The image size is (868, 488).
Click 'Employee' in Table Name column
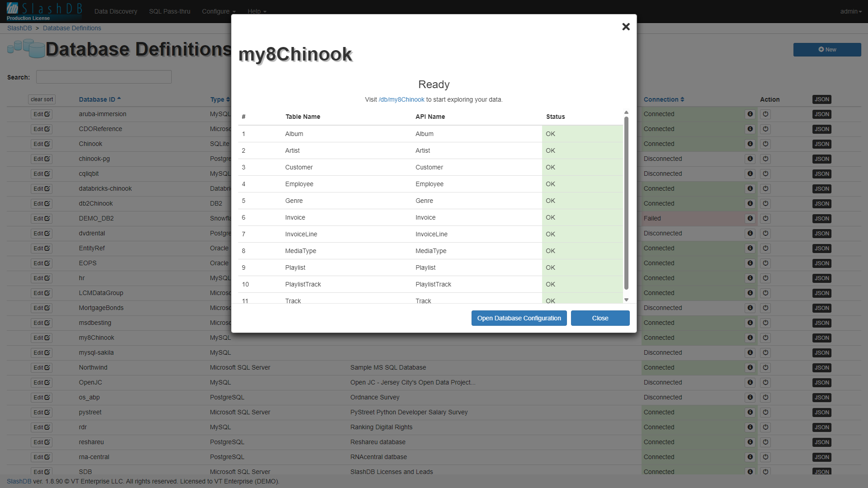299,184
